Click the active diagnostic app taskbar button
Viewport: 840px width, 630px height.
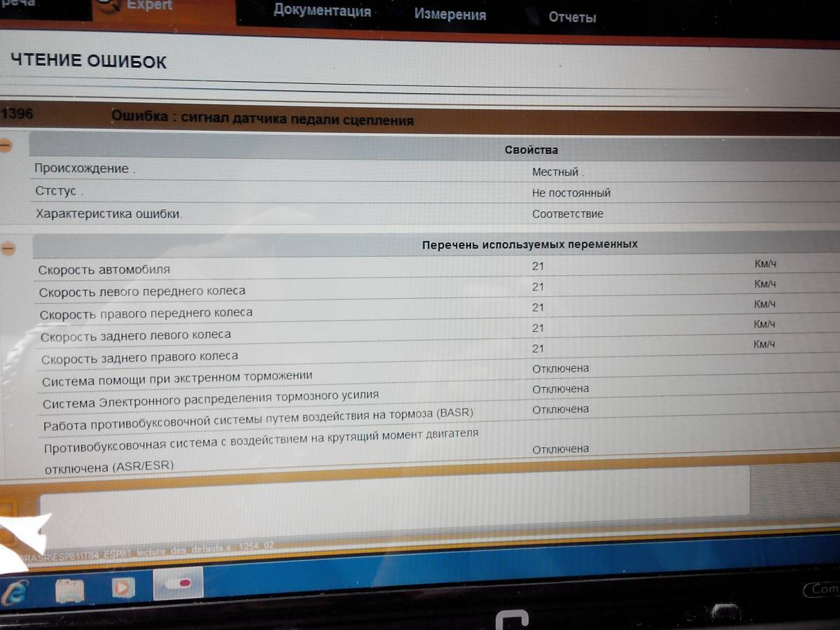(178, 583)
